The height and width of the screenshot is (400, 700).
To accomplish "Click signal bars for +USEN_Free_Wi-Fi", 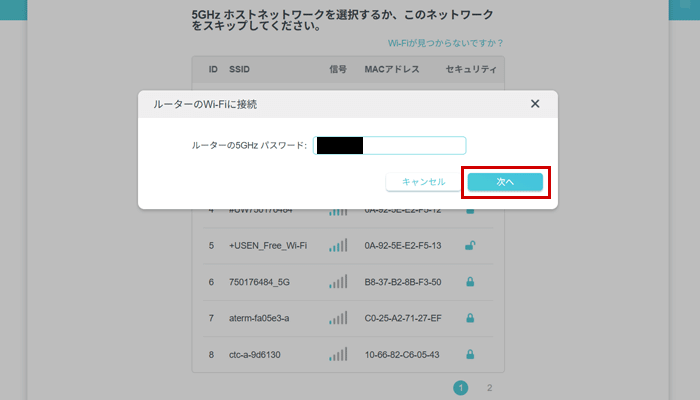I will pyautogui.click(x=338, y=245).
